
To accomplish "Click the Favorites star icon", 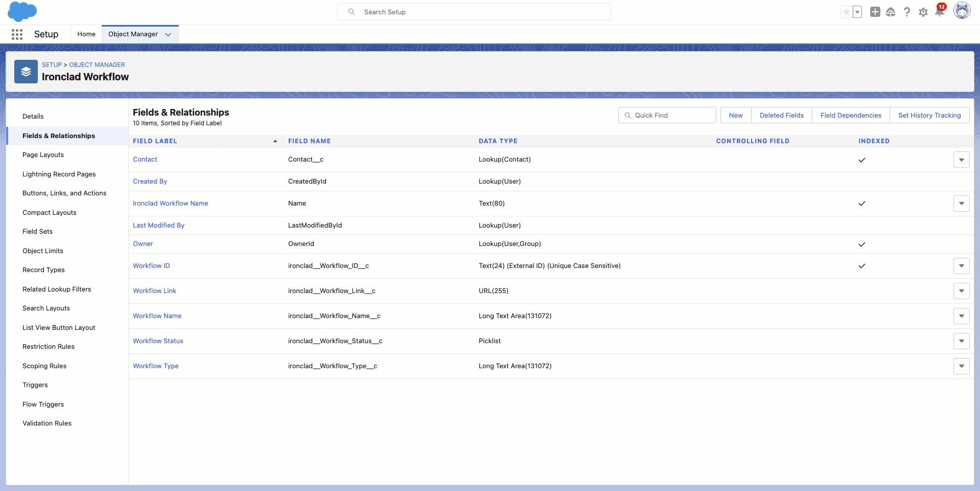I will (x=847, y=12).
